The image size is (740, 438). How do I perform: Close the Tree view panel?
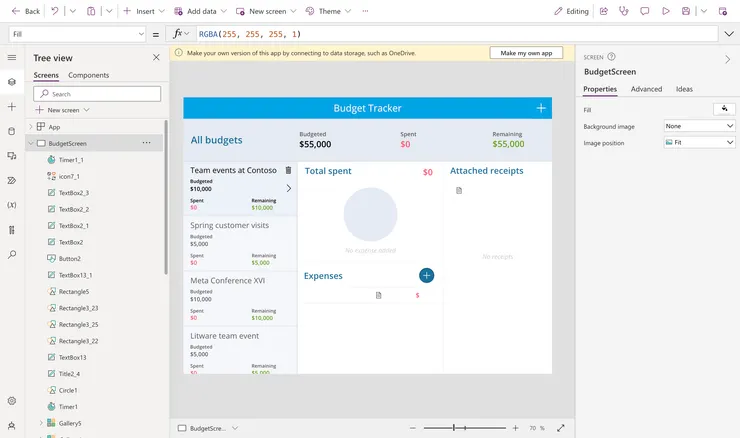pyautogui.click(x=156, y=58)
